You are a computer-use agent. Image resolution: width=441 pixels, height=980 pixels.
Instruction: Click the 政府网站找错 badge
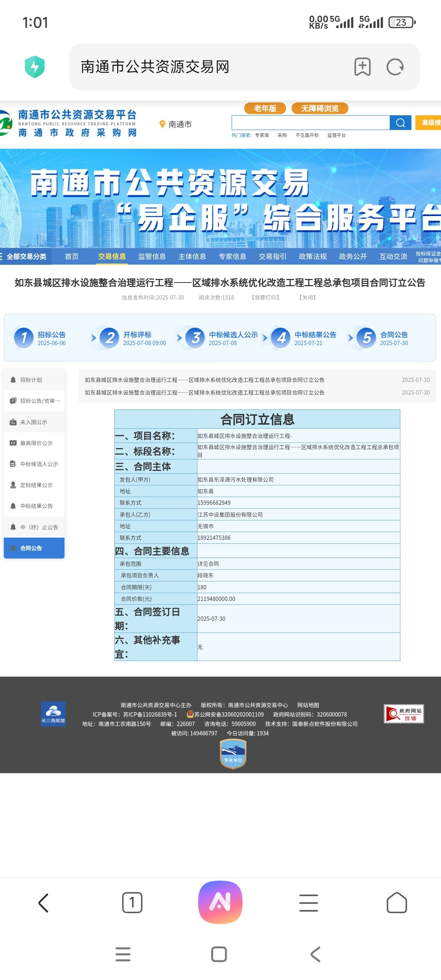click(404, 714)
